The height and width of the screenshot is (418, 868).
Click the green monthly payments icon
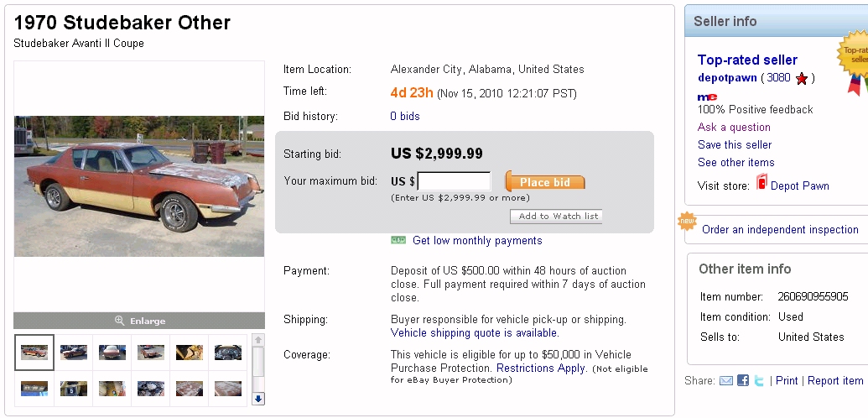(x=398, y=241)
